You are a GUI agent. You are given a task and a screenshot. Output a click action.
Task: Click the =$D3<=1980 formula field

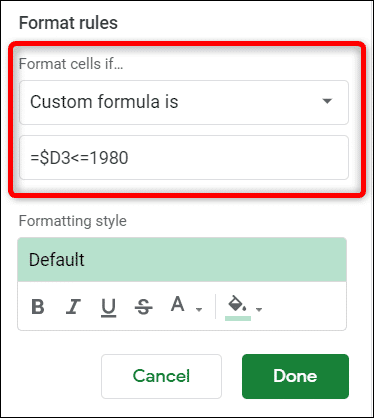184,157
